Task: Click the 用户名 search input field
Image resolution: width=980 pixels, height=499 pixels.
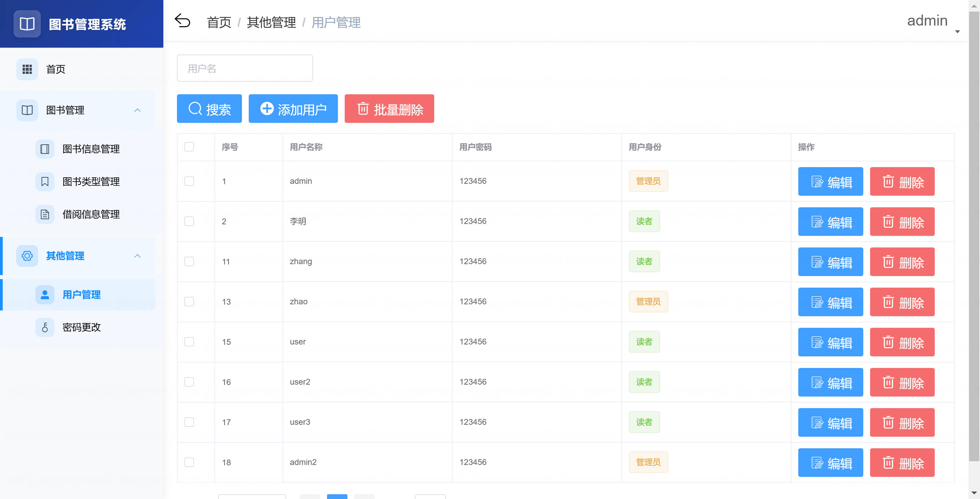Action: [x=245, y=68]
